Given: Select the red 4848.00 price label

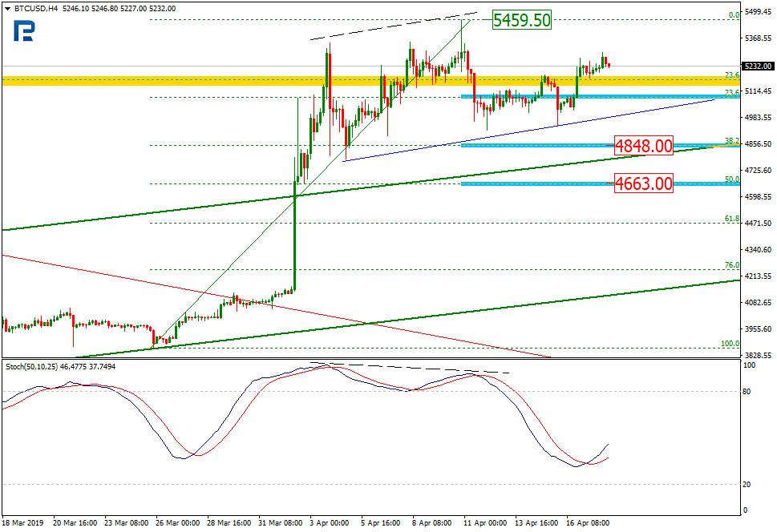Looking at the screenshot, I should pos(642,146).
